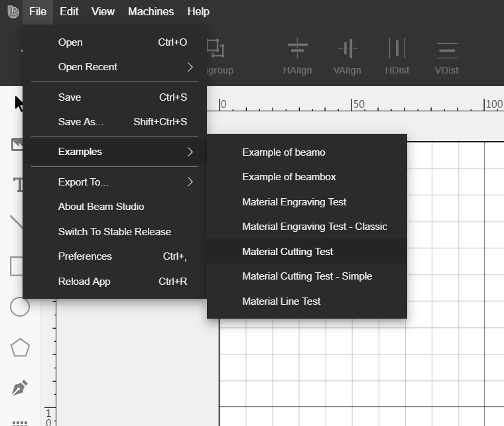
Task: Click the HDist horizontal distribute icon
Action: coord(397,50)
